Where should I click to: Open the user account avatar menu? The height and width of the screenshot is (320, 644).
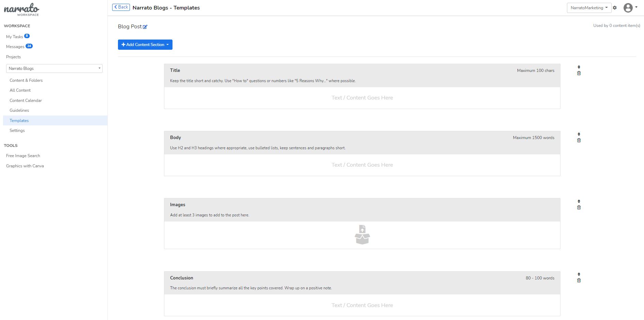[630, 7]
